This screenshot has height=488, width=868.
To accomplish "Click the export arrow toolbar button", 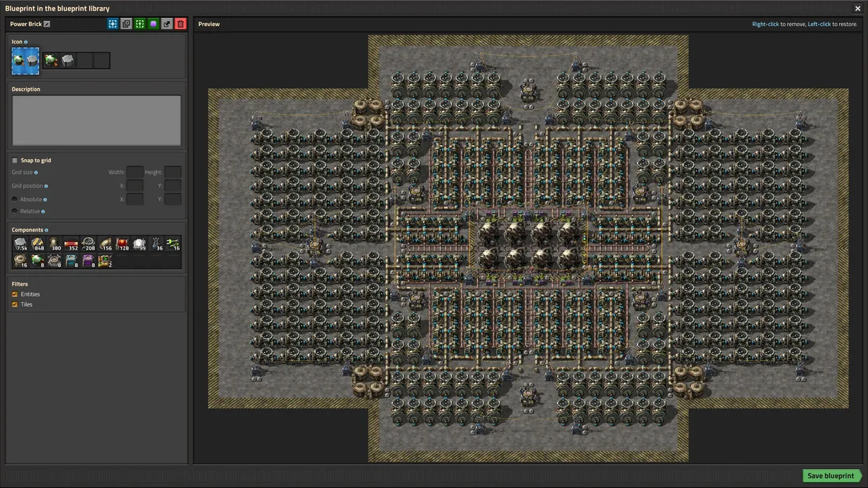I will point(167,24).
